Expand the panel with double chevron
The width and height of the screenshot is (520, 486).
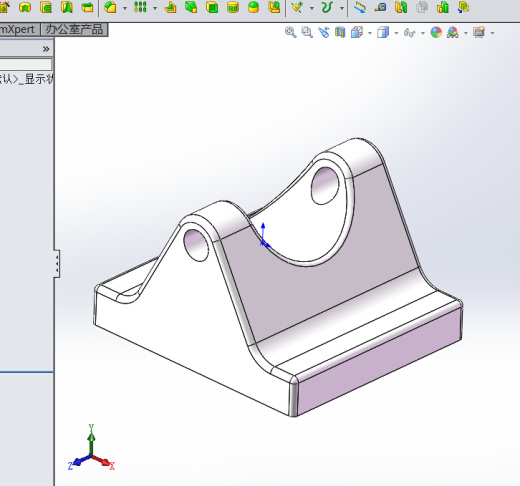coord(46,49)
